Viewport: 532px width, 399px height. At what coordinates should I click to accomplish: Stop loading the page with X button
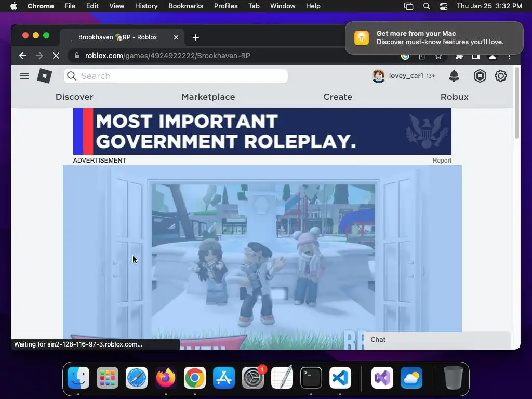tap(56, 56)
